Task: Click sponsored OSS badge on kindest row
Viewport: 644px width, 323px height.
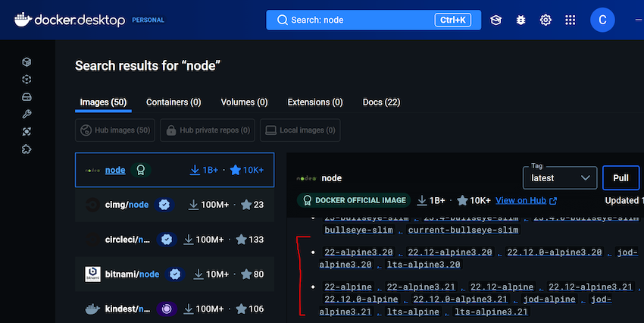Action: [x=167, y=309]
